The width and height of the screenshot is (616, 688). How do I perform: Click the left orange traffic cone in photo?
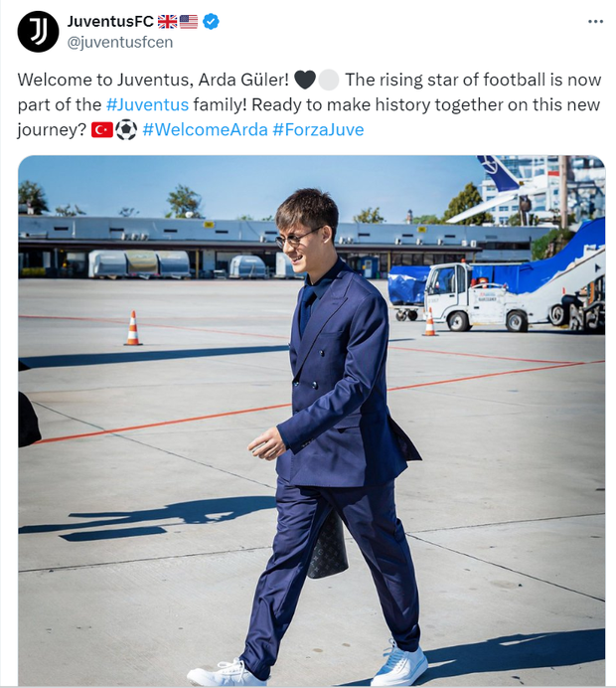point(133,328)
